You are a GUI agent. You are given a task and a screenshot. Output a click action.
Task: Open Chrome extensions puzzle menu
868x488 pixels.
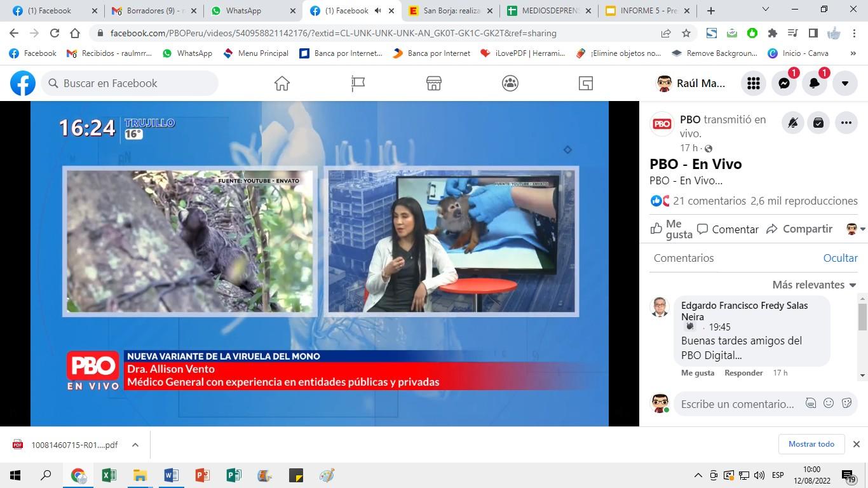tap(773, 33)
